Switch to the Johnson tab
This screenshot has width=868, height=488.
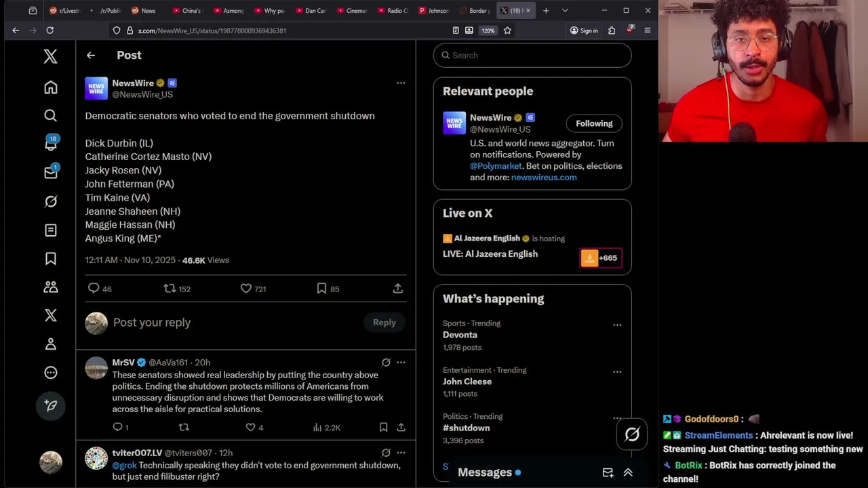click(x=433, y=11)
